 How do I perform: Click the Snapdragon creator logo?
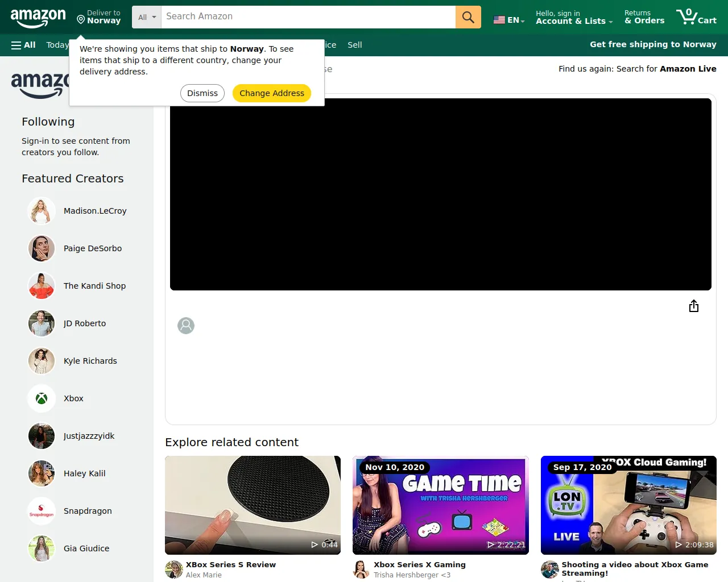(41, 511)
